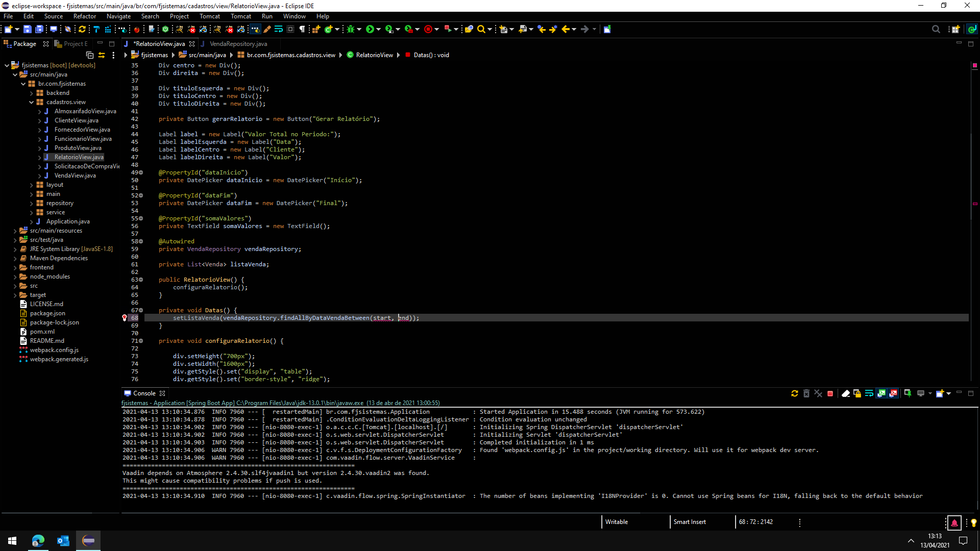
Task: Open the Refactor menu
Action: (x=84, y=16)
